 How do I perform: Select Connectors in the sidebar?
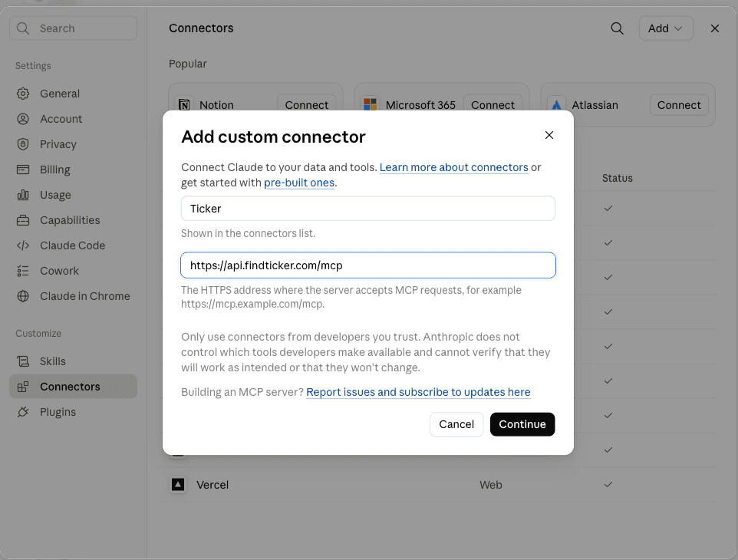(x=74, y=387)
